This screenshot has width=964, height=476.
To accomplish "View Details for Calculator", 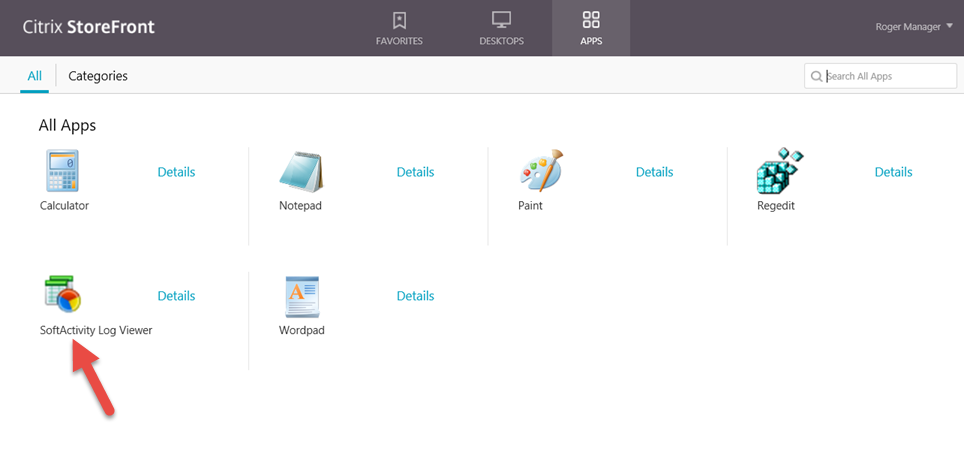I will (x=176, y=172).
